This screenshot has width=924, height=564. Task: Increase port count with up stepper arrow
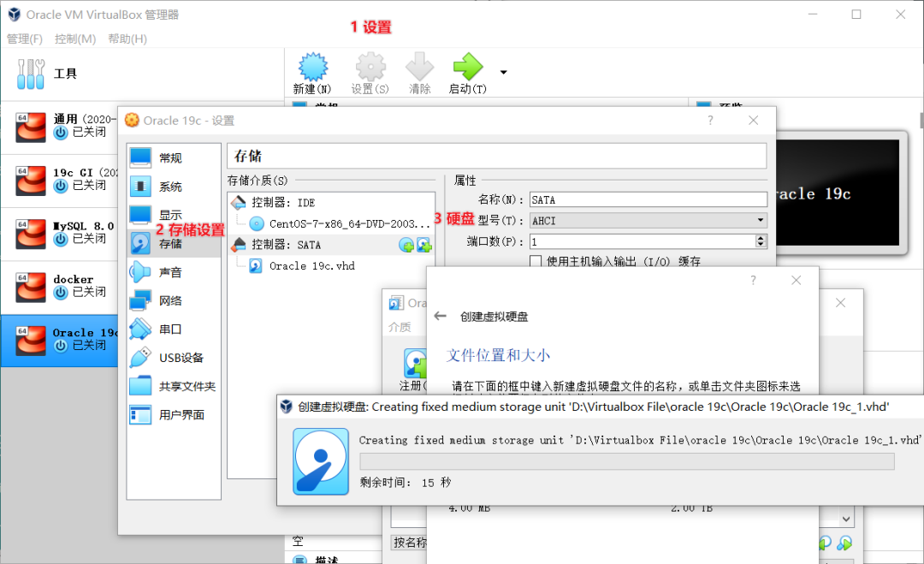[761, 238]
